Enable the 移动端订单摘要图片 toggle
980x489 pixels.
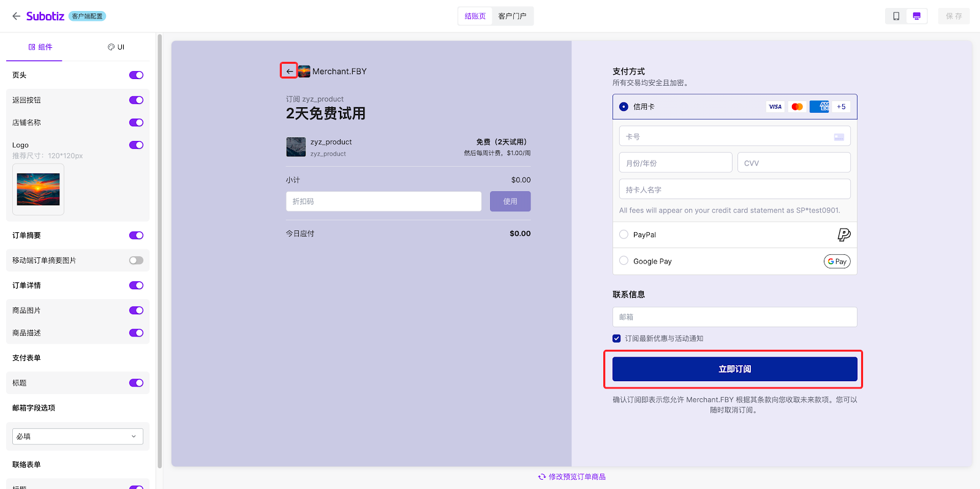click(x=136, y=260)
